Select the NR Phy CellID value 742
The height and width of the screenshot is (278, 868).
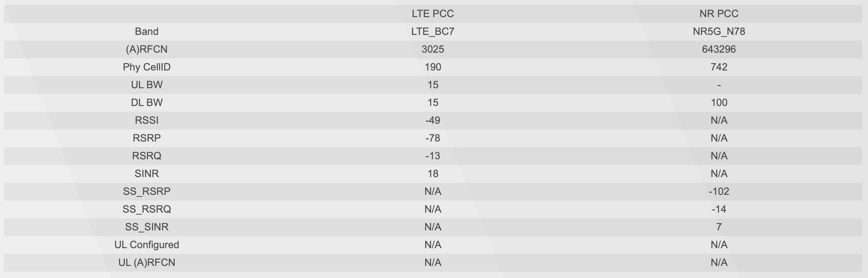(x=719, y=67)
